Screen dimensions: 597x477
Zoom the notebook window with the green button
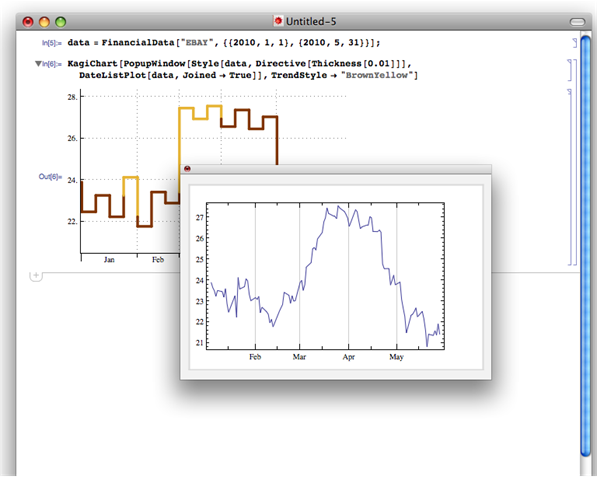pos(61,22)
